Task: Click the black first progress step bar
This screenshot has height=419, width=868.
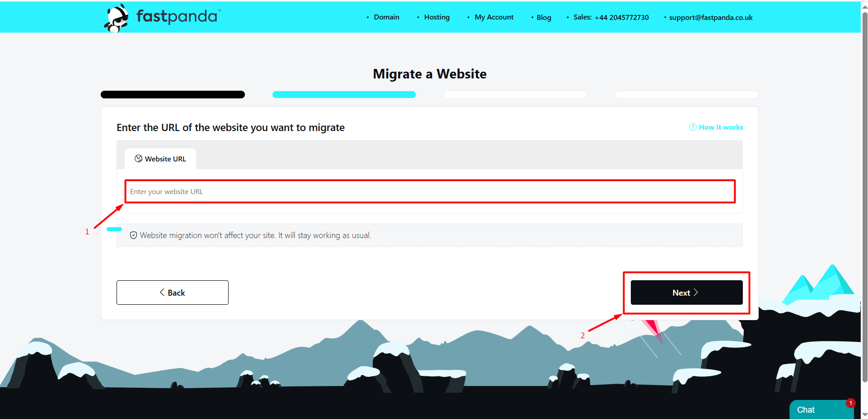Action: [x=173, y=95]
